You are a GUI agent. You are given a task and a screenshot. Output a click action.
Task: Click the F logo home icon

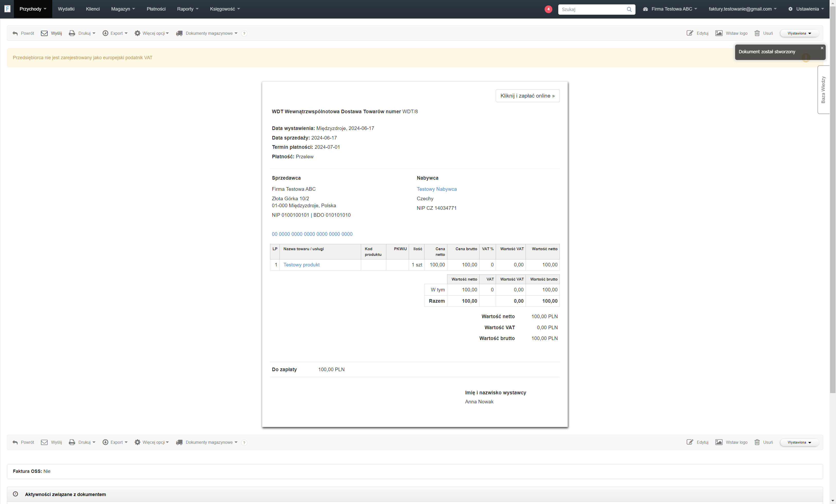click(7, 9)
